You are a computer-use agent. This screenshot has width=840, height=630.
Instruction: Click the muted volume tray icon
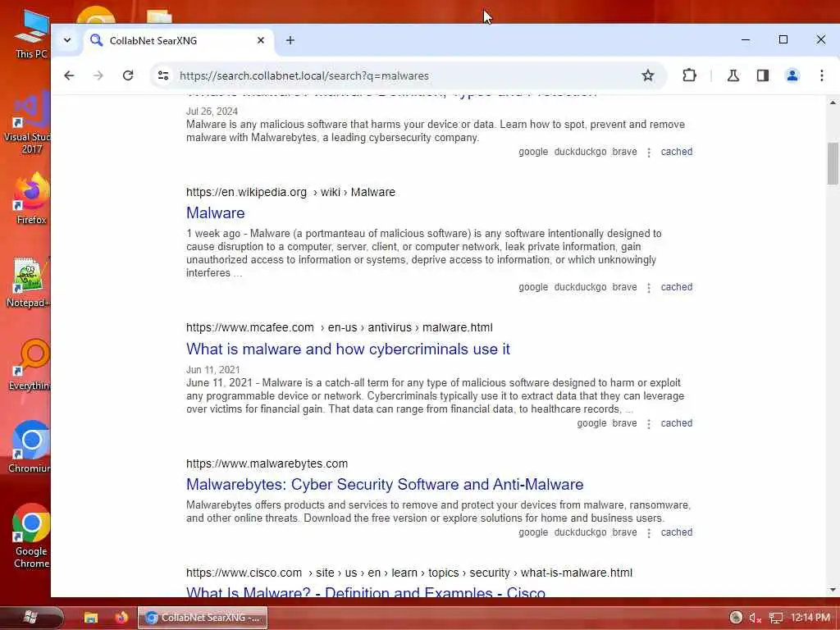756,619
